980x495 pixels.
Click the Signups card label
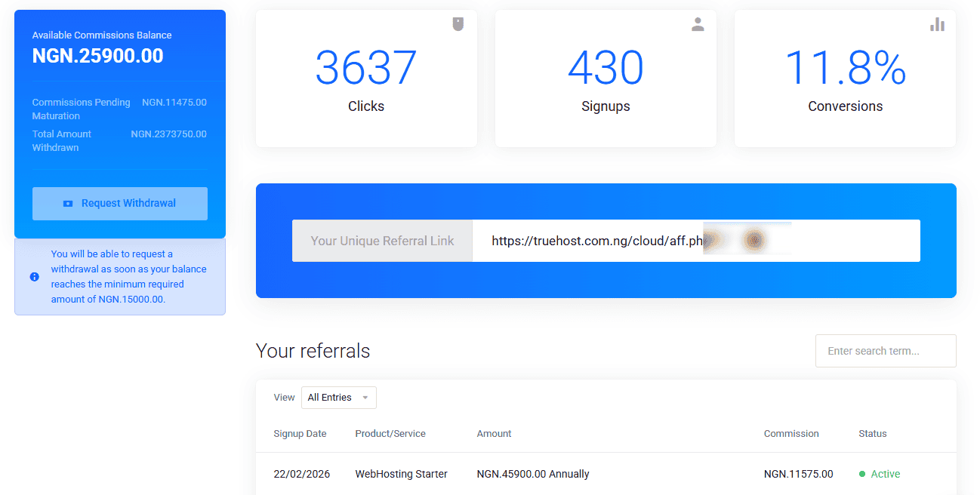coord(606,106)
